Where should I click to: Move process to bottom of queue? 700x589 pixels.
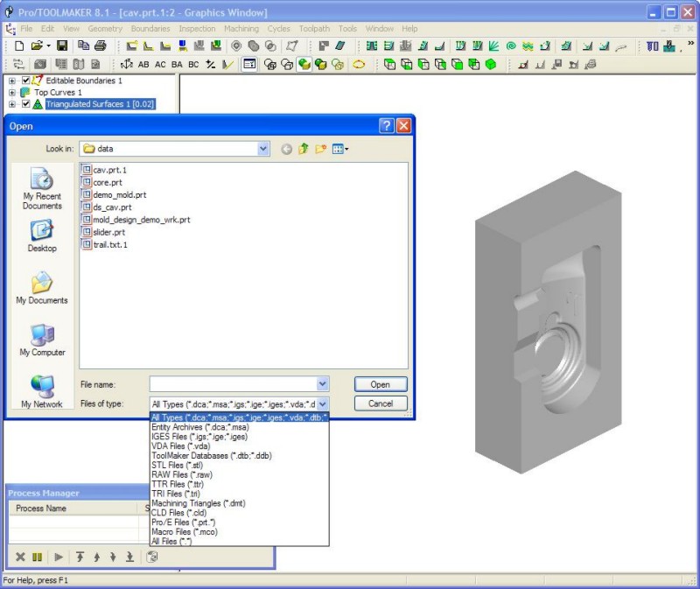point(129,557)
